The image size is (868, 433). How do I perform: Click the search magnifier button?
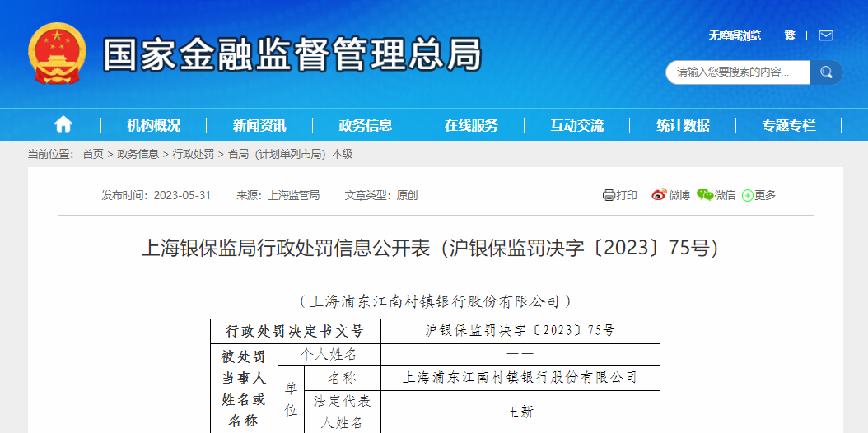pos(826,72)
